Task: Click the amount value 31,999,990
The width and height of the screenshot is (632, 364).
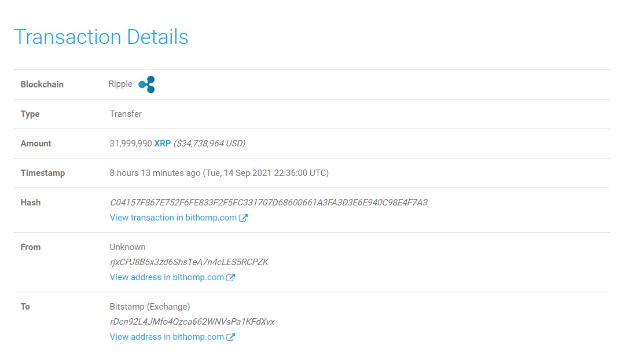Action: [131, 144]
